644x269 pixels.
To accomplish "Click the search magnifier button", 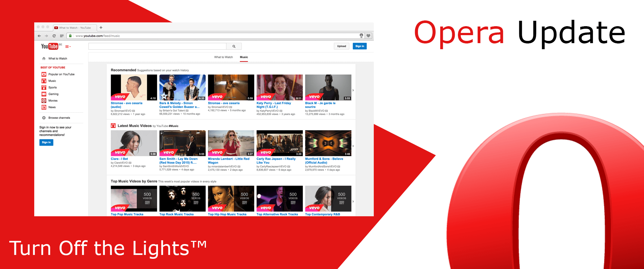I will (234, 46).
